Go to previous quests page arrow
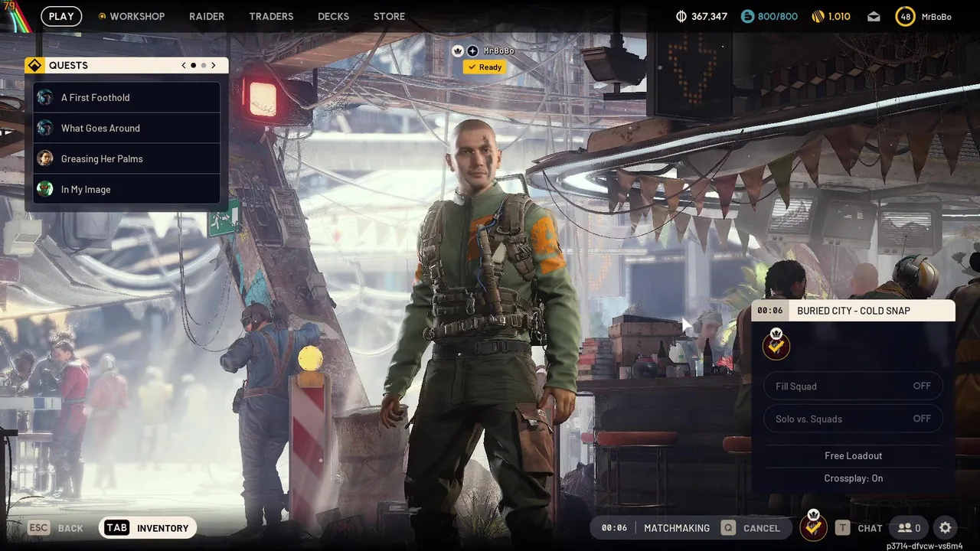980x551 pixels. [184, 66]
